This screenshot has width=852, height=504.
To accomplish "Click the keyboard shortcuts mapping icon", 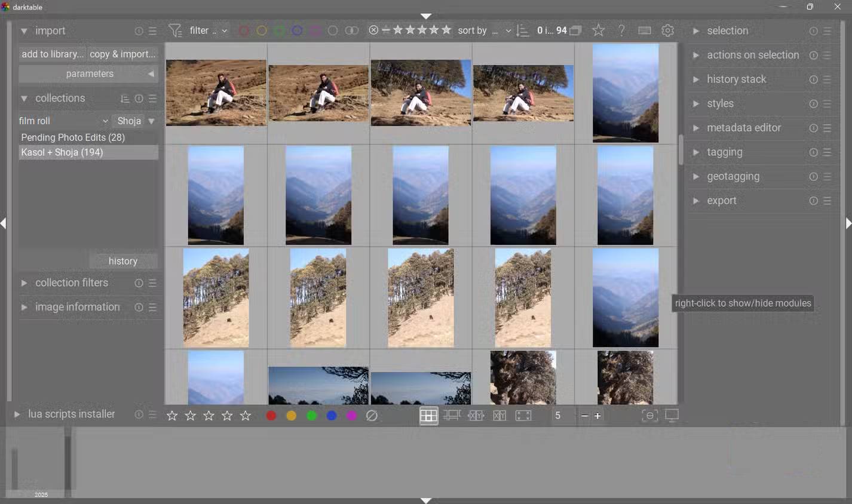I will tap(644, 30).
